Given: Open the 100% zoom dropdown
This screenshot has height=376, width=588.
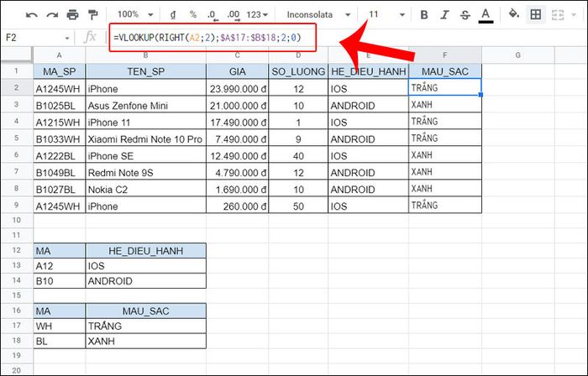Looking at the screenshot, I should tap(135, 14).
